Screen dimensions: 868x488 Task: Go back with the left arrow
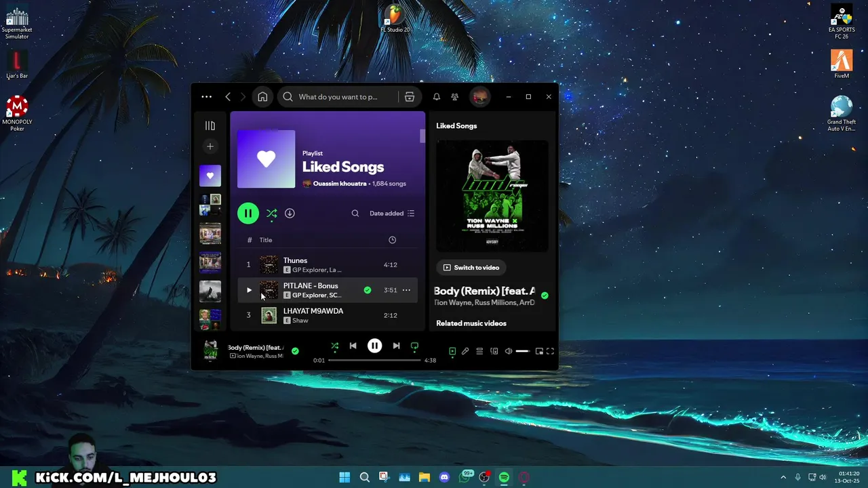pyautogui.click(x=228, y=97)
